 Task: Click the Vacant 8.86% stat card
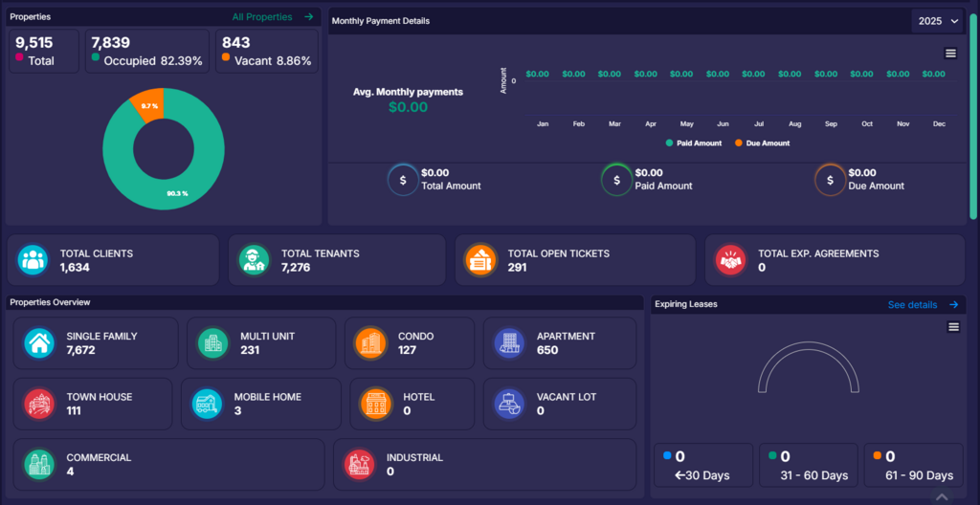(x=266, y=51)
